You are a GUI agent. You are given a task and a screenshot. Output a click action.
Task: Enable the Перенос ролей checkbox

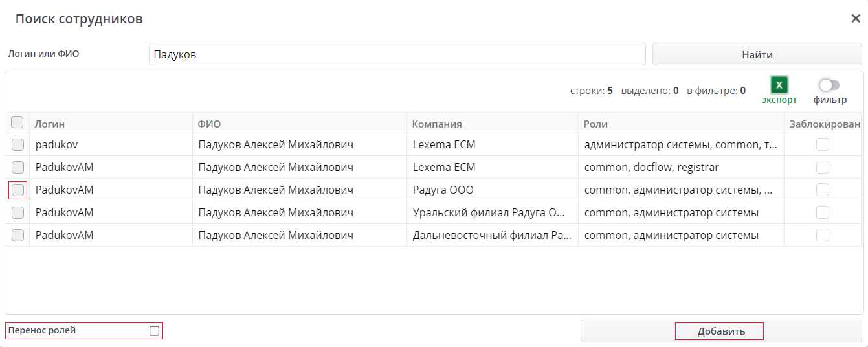[154, 331]
